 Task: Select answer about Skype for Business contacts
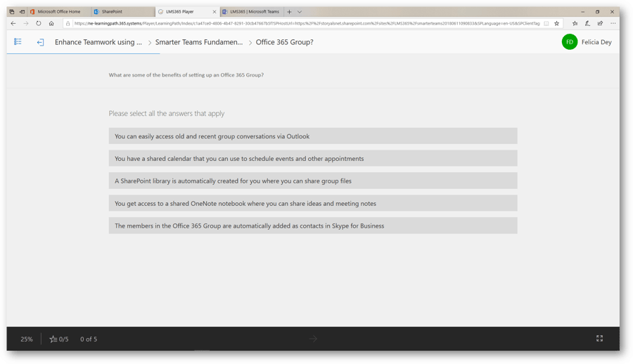click(x=313, y=226)
